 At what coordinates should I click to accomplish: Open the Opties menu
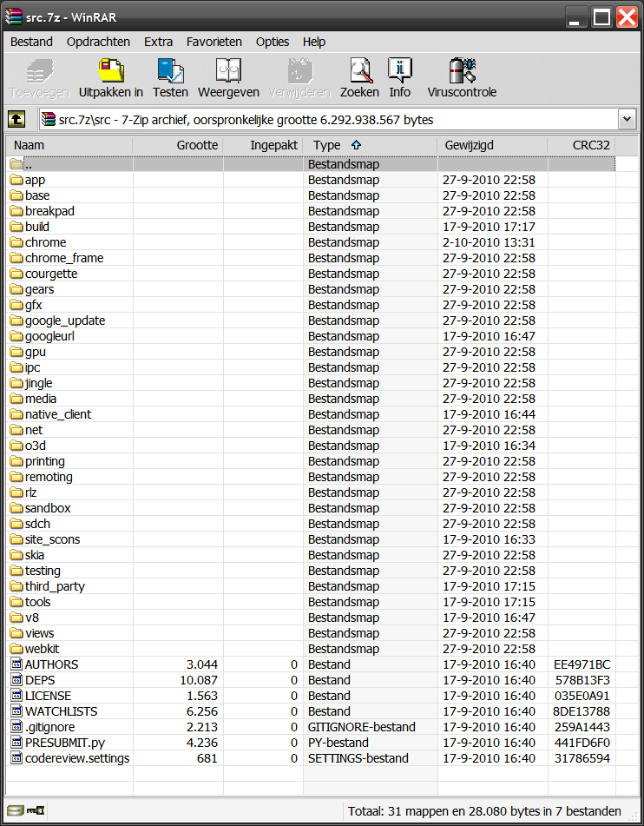[x=273, y=42]
